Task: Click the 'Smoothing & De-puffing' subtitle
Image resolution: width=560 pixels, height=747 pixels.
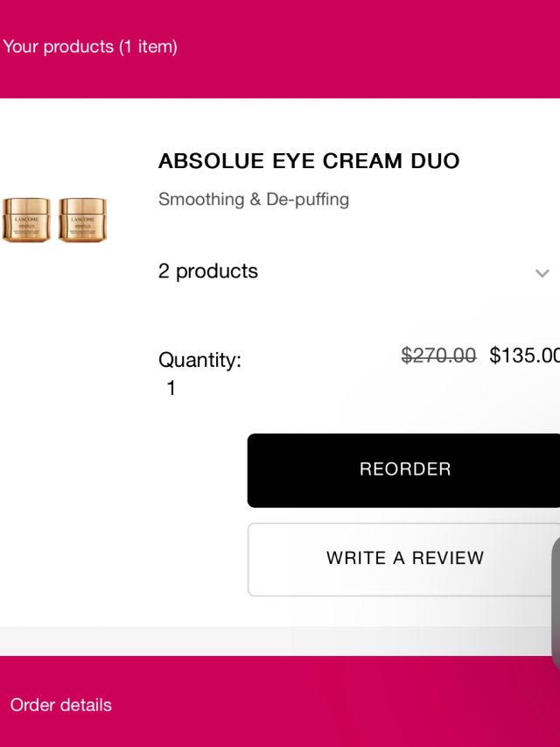Action: [x=254, y=200]
